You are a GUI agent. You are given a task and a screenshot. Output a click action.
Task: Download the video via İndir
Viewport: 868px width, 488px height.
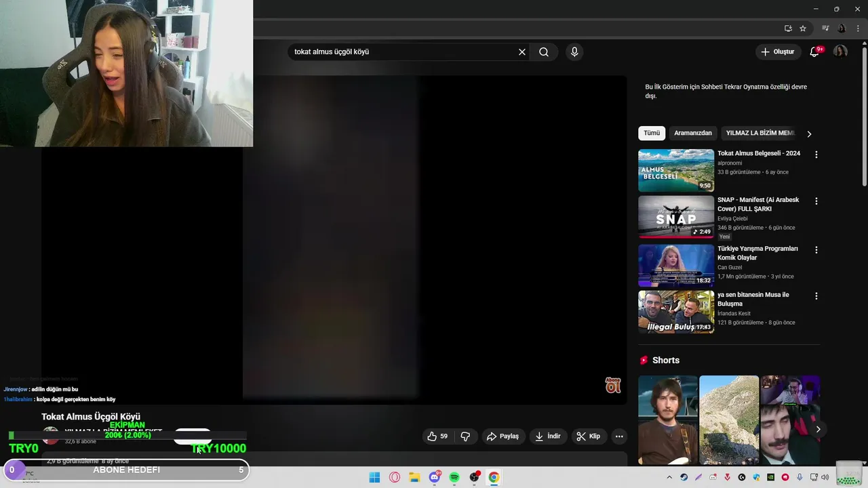(x=548, y=436)
